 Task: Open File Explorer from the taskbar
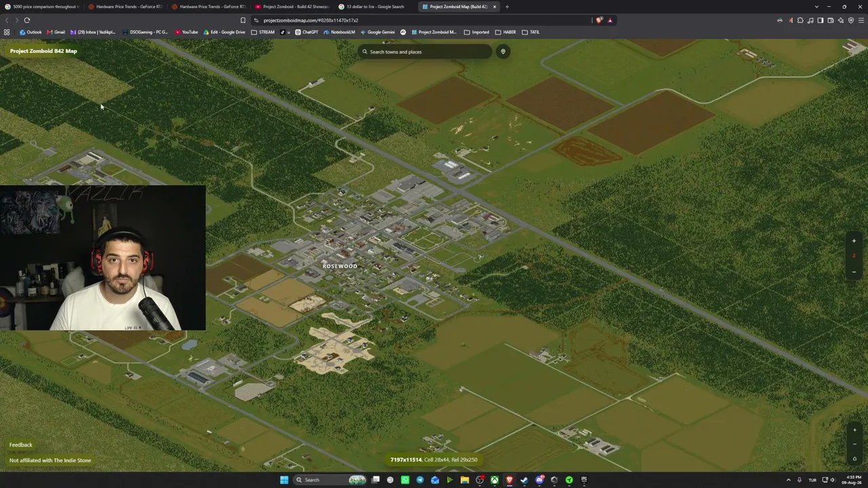pos(465,480)
